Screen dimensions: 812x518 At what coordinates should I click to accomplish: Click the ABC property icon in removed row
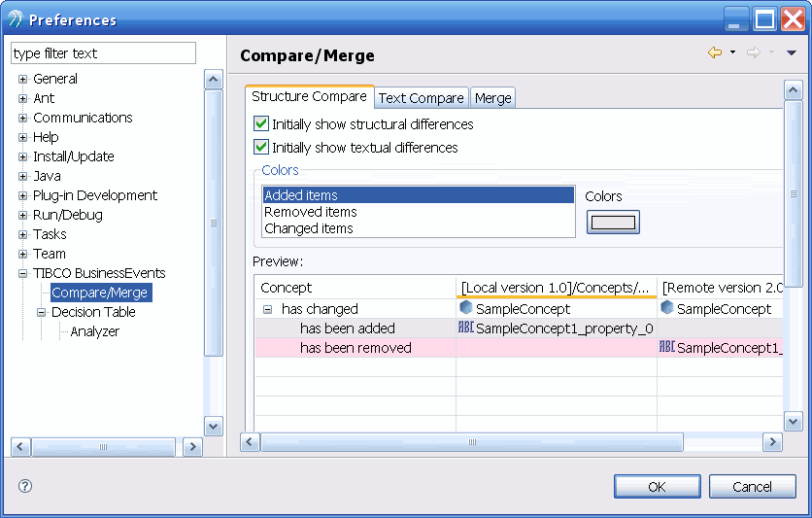click(667, 347)
